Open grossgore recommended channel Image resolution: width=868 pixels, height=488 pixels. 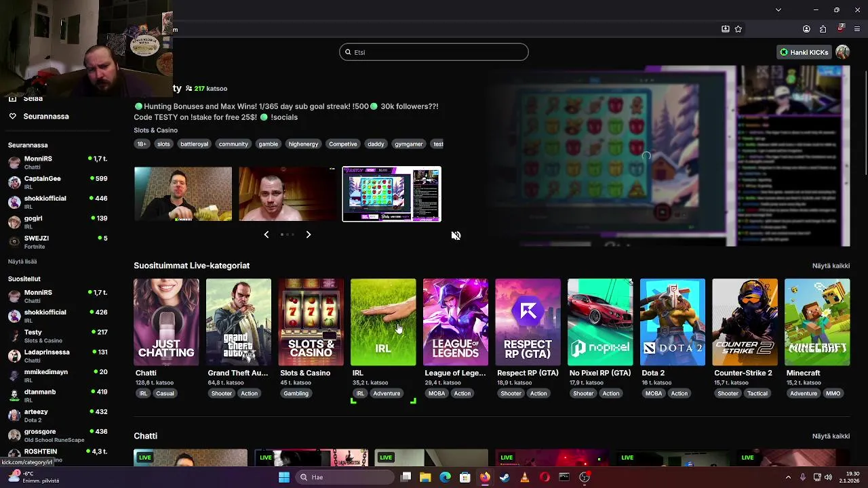point(57,435)
